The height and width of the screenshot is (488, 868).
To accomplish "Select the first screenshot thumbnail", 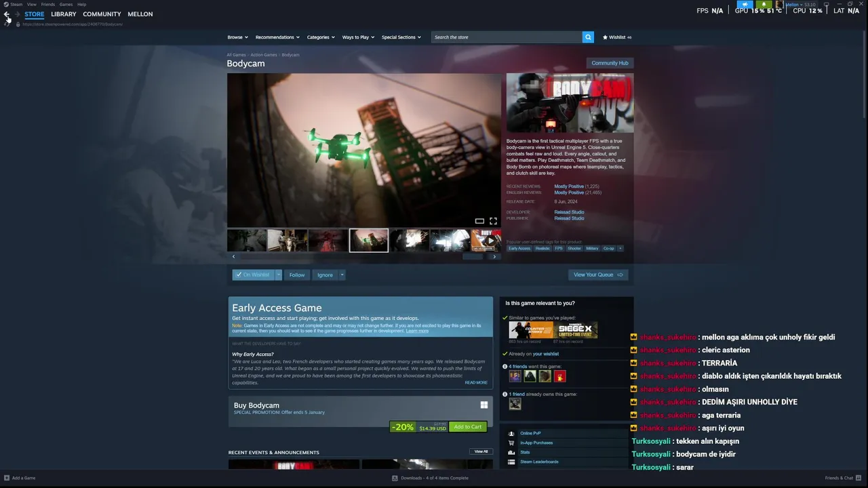I will coord(246,240).
